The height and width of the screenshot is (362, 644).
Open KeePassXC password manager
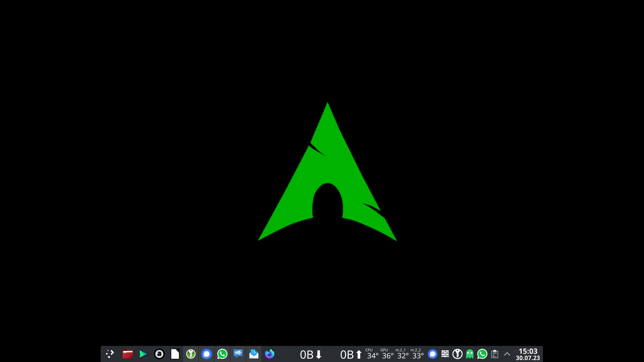point(191,354)
